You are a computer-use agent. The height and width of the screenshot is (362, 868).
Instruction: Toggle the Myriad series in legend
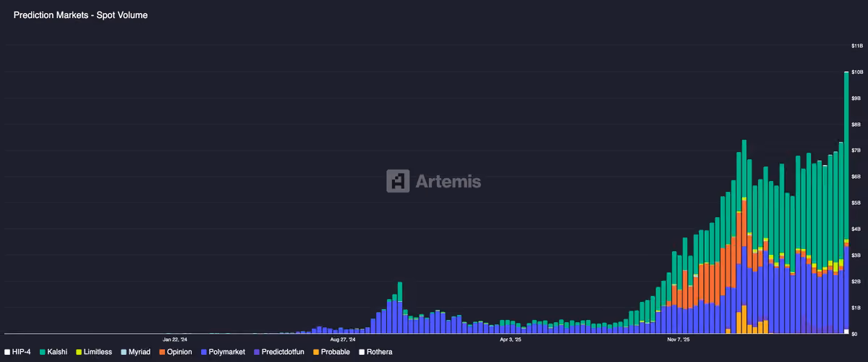135,352
